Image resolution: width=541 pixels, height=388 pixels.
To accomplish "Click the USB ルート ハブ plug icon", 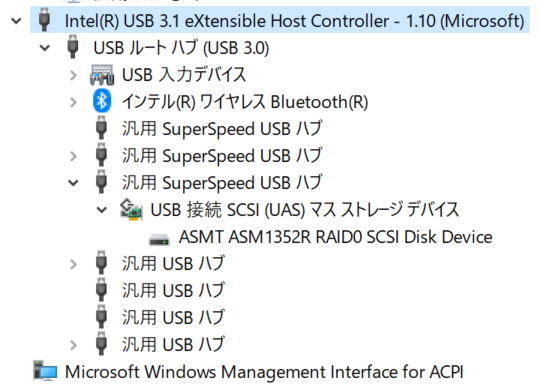I will tap(73, 48).
